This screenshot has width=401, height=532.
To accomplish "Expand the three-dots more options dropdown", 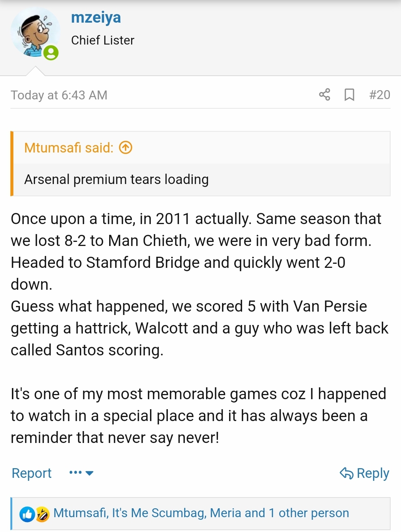I will 81,473.
